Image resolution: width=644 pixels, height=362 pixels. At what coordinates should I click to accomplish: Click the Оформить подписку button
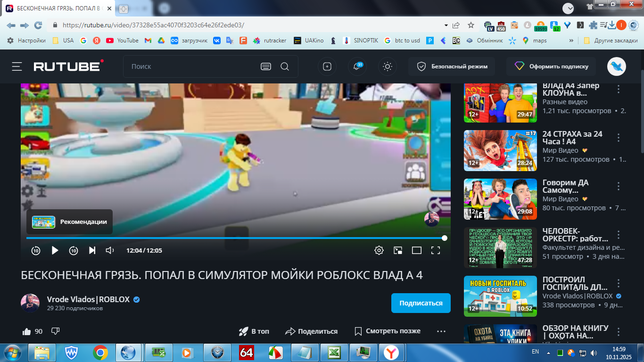click(551, 66)
